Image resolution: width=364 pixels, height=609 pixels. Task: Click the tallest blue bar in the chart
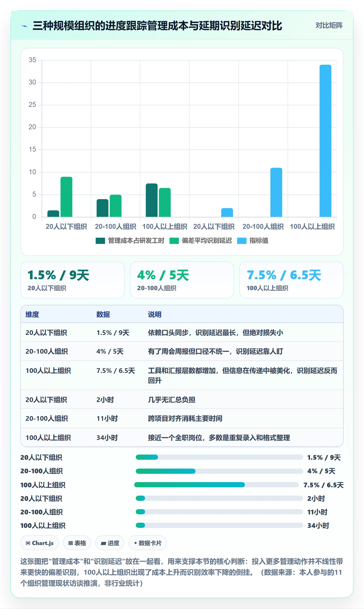[325, 141]
